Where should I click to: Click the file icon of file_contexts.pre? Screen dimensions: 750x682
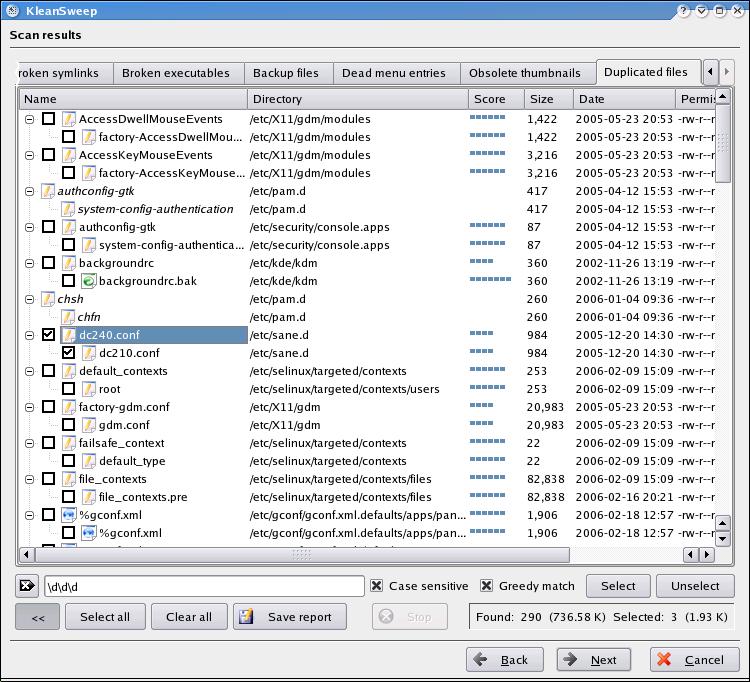88,497
